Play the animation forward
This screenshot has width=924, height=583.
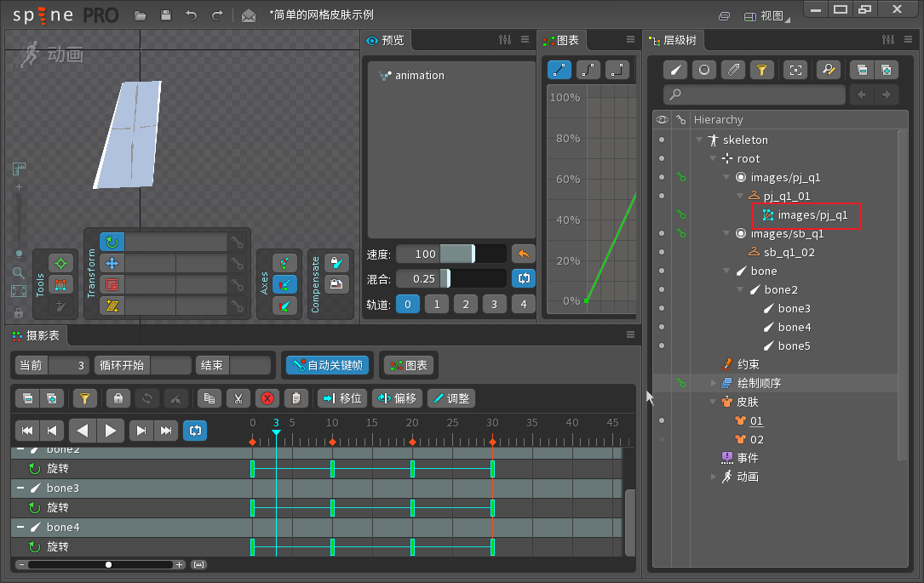[111, 431]
